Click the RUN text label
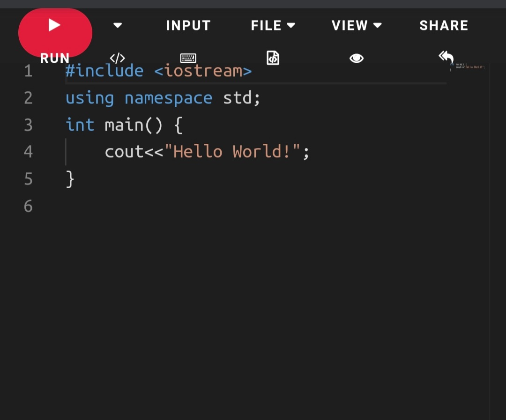 55,59
